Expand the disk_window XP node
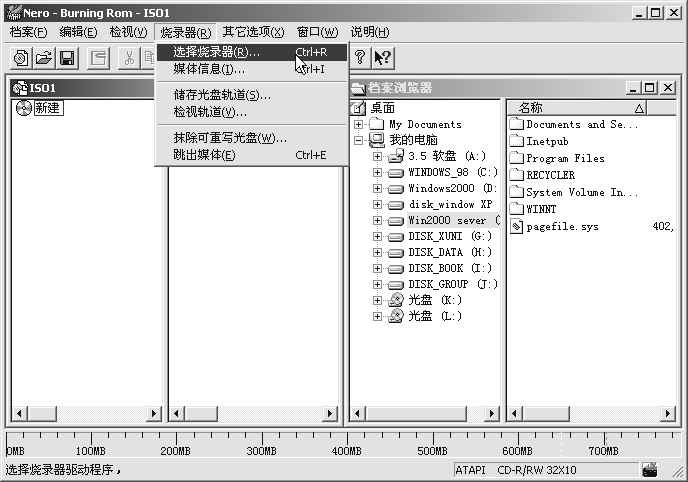 (x=377, y=204)
